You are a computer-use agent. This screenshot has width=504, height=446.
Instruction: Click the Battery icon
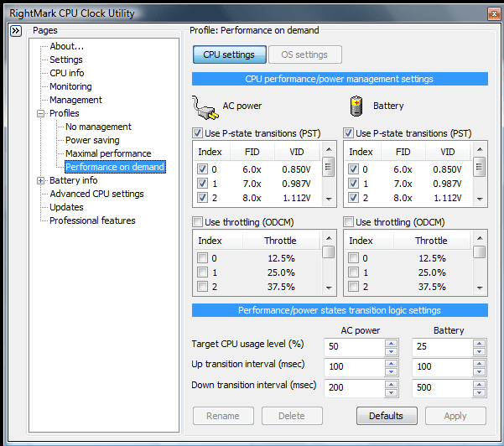click(356, 106)
